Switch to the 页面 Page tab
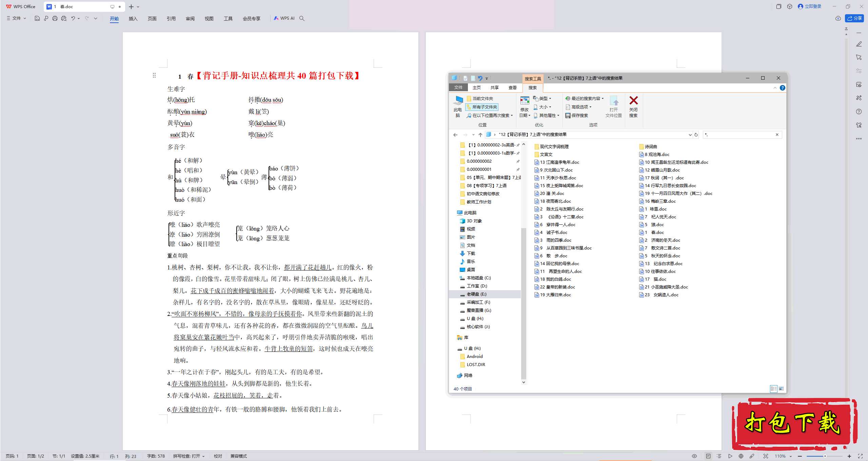The height and width of the screenshot is (461, 868). pos(152,19)
